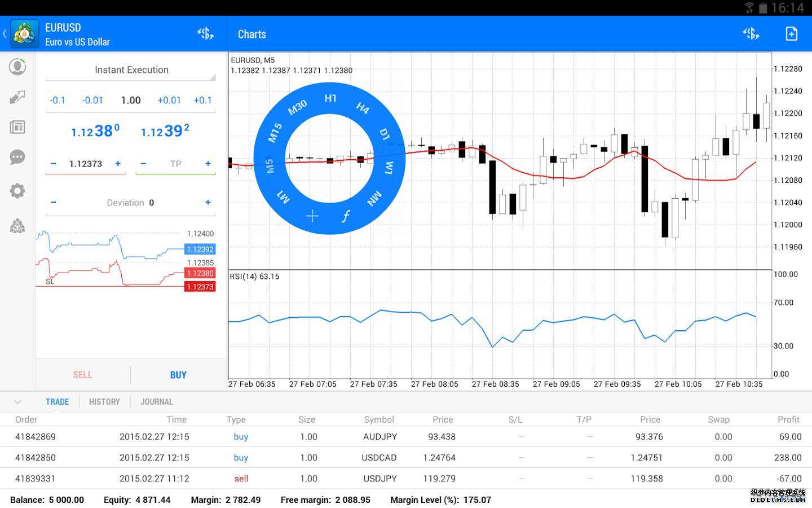812x508 pixels.
Task: Increase the TP take profit value
Action: 208,164
